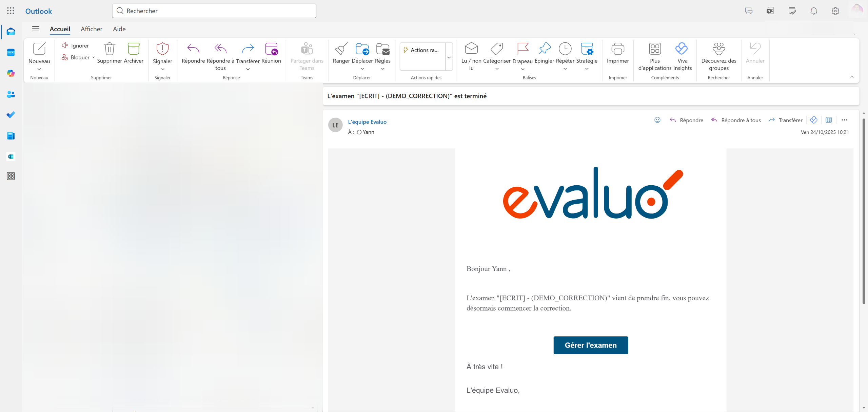
Task: Click in the Rechercher search field
Action: (217, 11)
